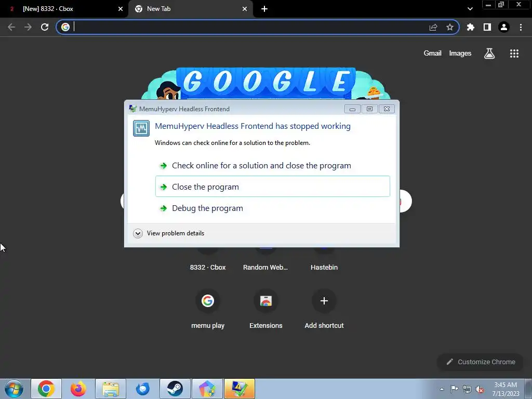The width and height of the screenshot is (532, 399).
Task: Close the 8332 Cbox tab
Action: click(121, 9)
